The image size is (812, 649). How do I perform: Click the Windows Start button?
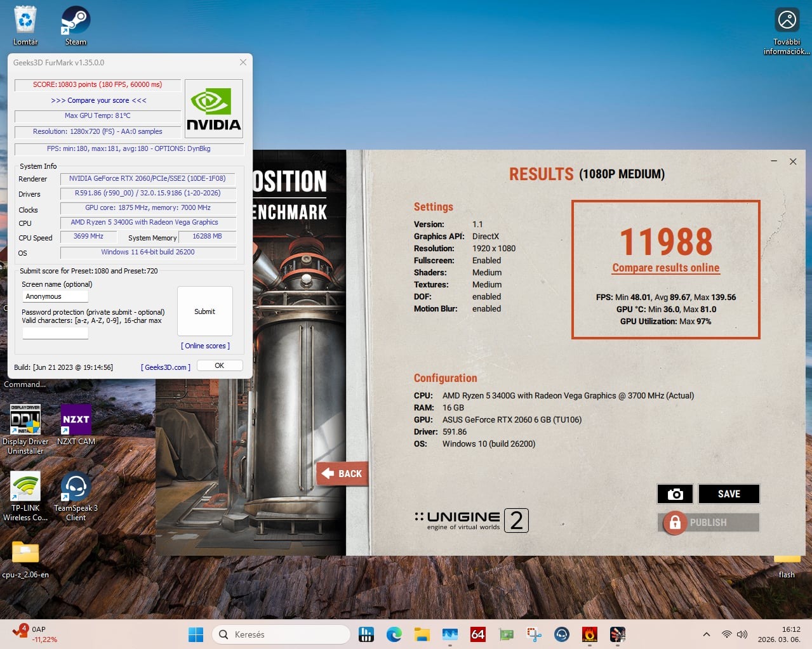[196, 634]
